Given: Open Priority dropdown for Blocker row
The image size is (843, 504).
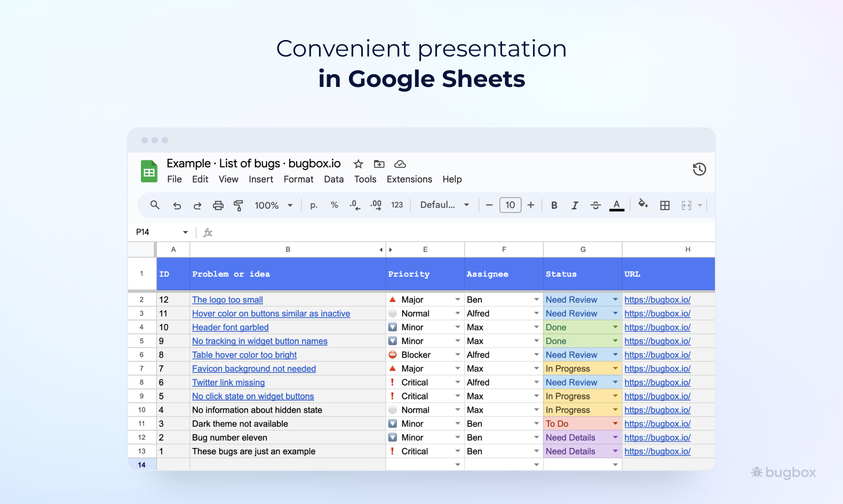Looking at the screenshot, I should point(458,355).
